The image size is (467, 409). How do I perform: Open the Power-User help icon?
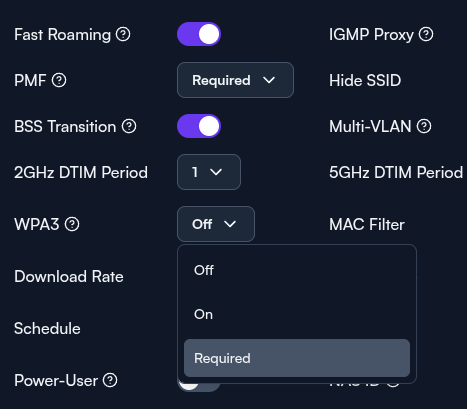coord(110,380)
